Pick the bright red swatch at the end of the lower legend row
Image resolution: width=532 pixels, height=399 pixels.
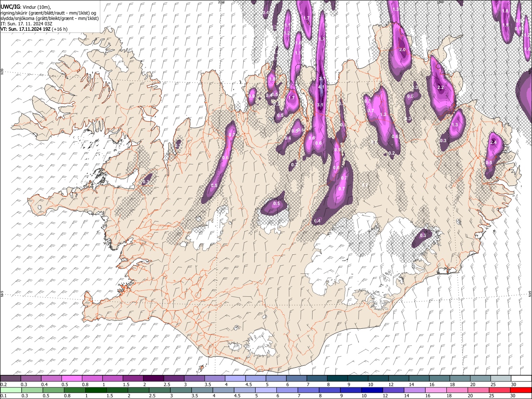520,390
